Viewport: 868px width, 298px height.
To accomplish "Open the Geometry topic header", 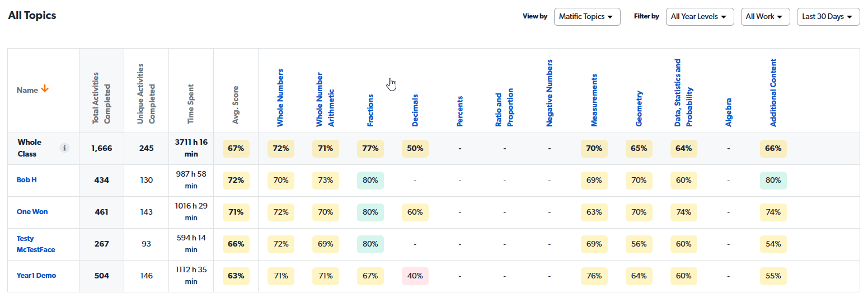I will 639,108.
